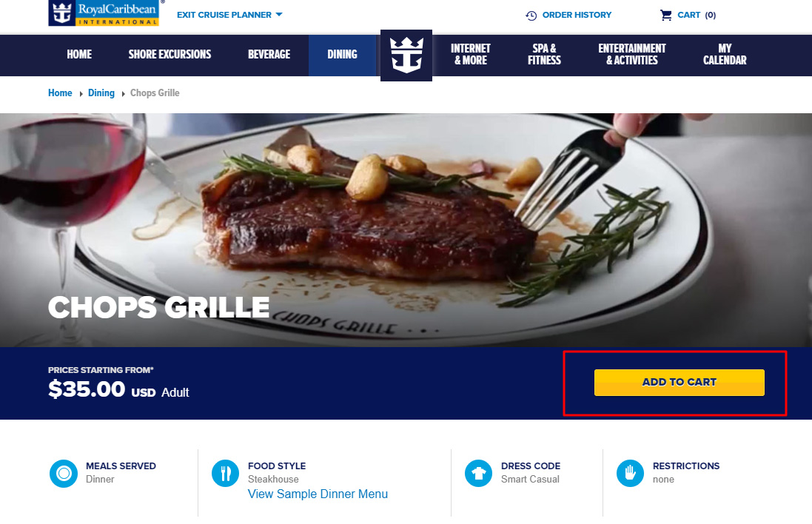Screen dimensions: 812x524
Task: Click the Dress Code shirt icon
Action: (478, 473)
